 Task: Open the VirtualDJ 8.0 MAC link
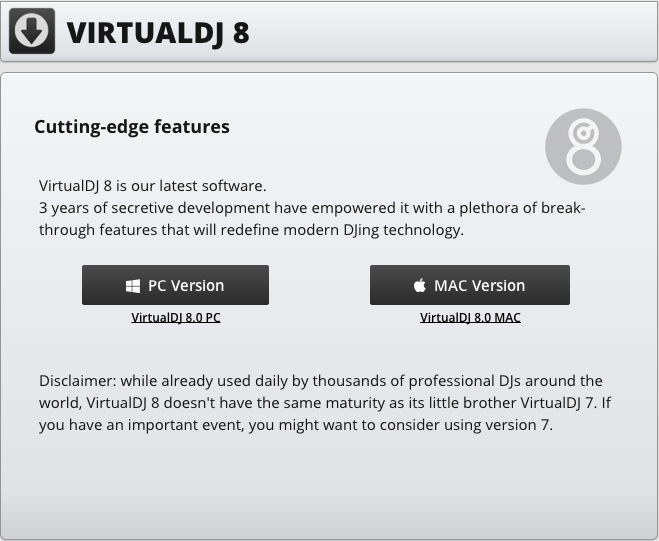470,318
